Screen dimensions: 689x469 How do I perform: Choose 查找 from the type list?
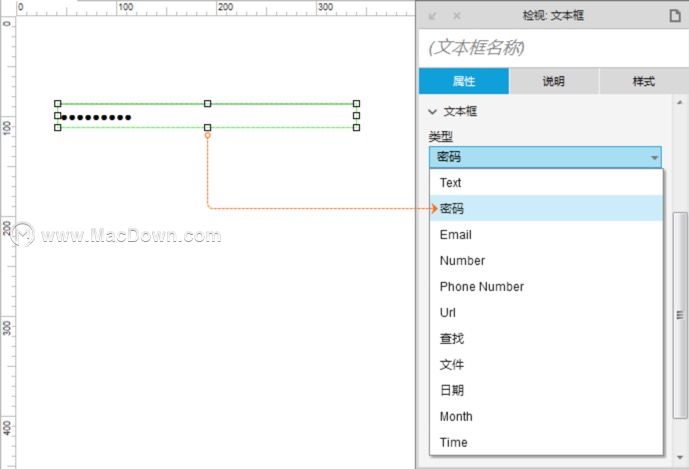click(x=546, y=338)
